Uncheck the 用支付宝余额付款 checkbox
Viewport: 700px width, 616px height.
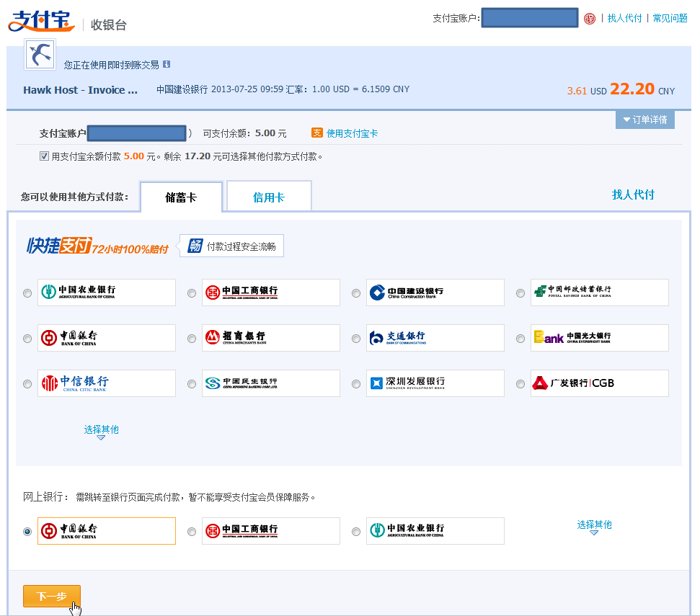coord(44,156)
